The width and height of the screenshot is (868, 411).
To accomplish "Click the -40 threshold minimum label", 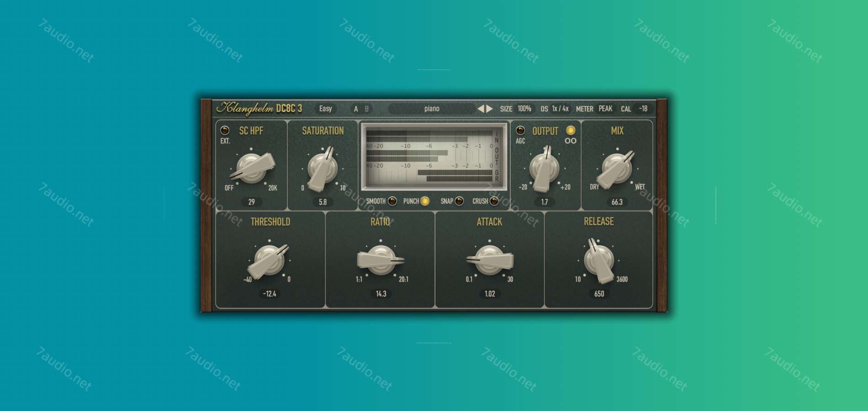I will pos(247,279).
